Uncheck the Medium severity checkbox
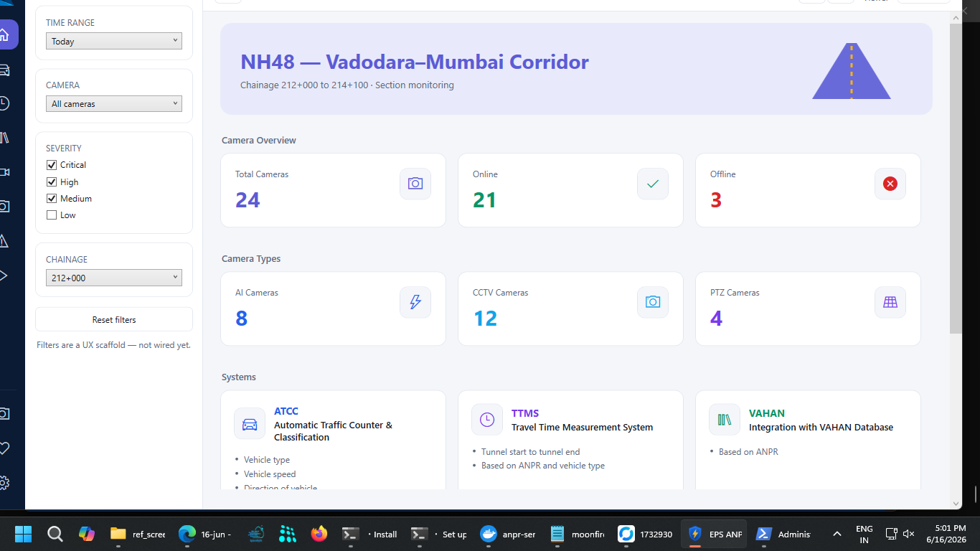980x551 pixels. (x=52, y=199)
